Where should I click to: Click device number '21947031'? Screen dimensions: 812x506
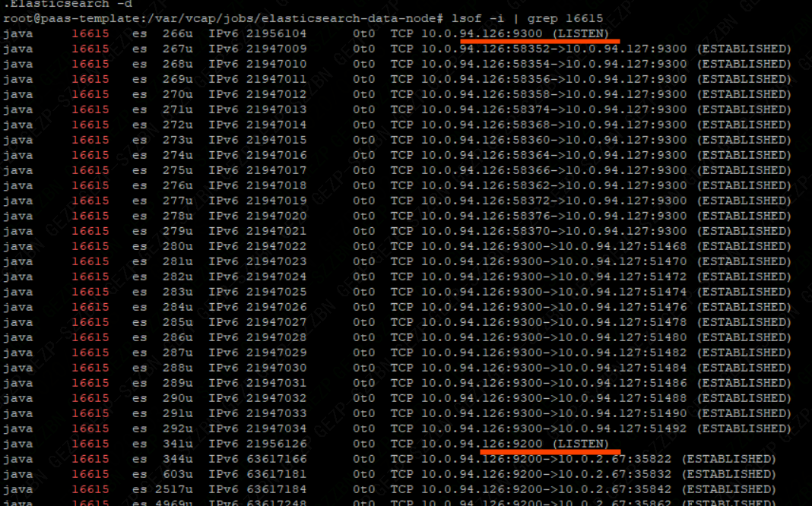point(277,384)
